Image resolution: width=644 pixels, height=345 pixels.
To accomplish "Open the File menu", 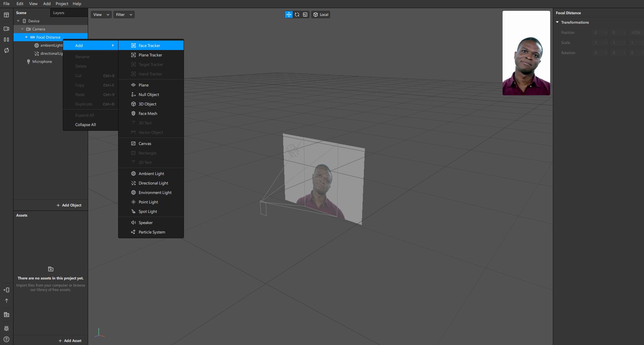I will [x=6, y=4].
